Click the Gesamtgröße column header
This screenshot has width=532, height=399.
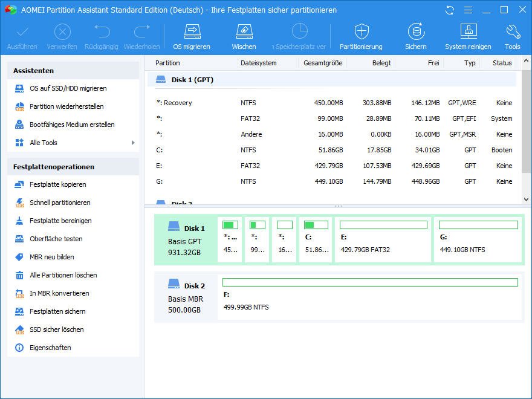pos(323,63)
